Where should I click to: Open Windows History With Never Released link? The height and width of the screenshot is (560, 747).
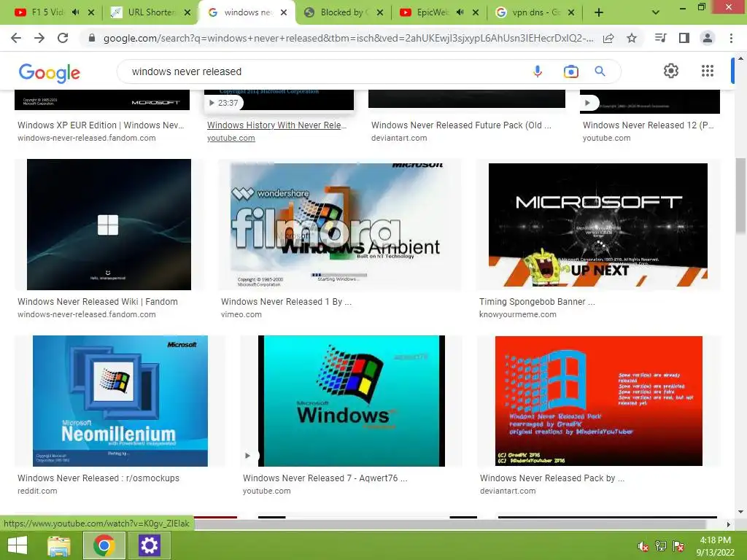276,125
